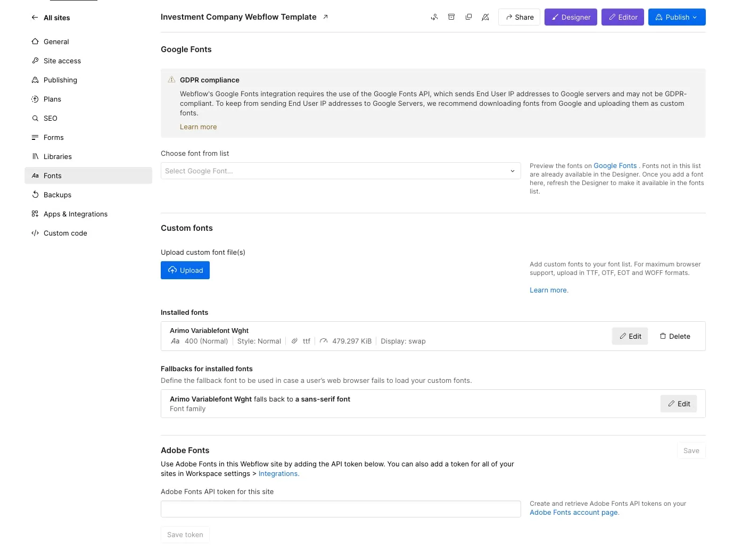Click the Upload custom font button

click(x=185, y=270)
